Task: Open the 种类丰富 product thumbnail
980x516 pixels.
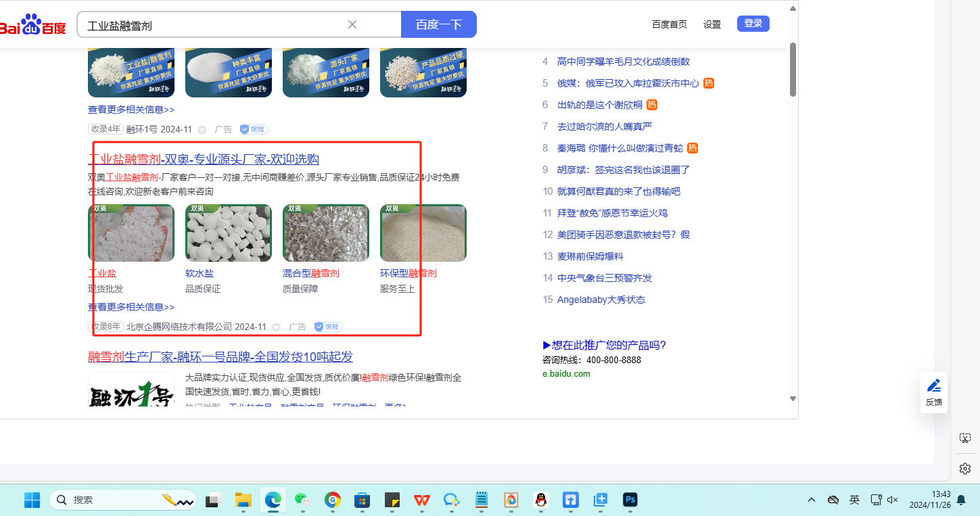Action: pos(229,72)
